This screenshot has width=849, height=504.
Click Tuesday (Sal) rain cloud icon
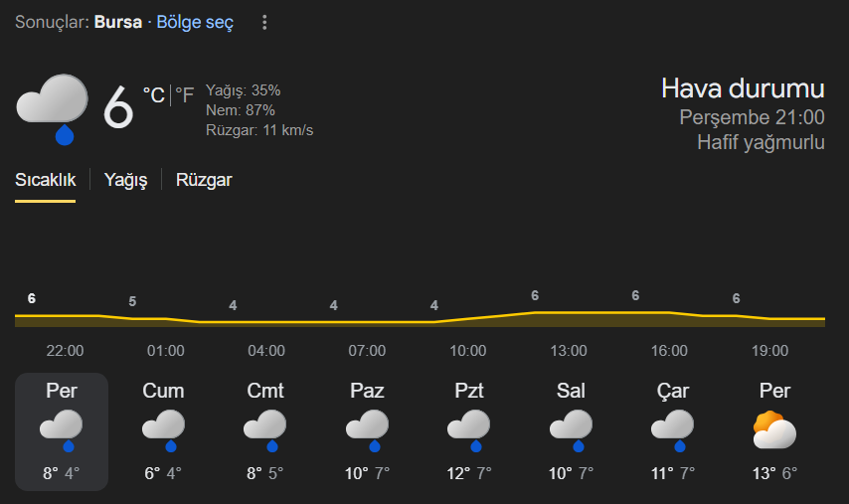click(571, 429)
